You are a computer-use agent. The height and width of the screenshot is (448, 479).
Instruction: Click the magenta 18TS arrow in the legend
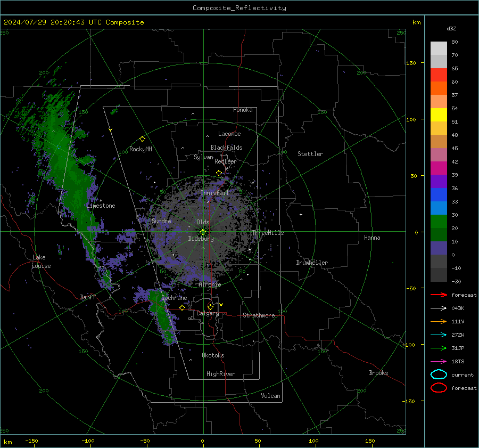point(439,362)
